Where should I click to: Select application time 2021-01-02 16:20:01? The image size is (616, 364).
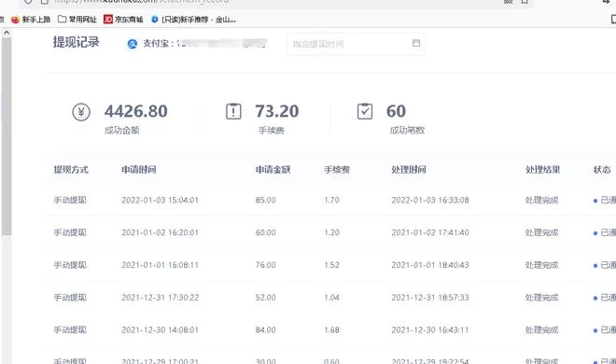pyautogui.click(x=160, y=232)
